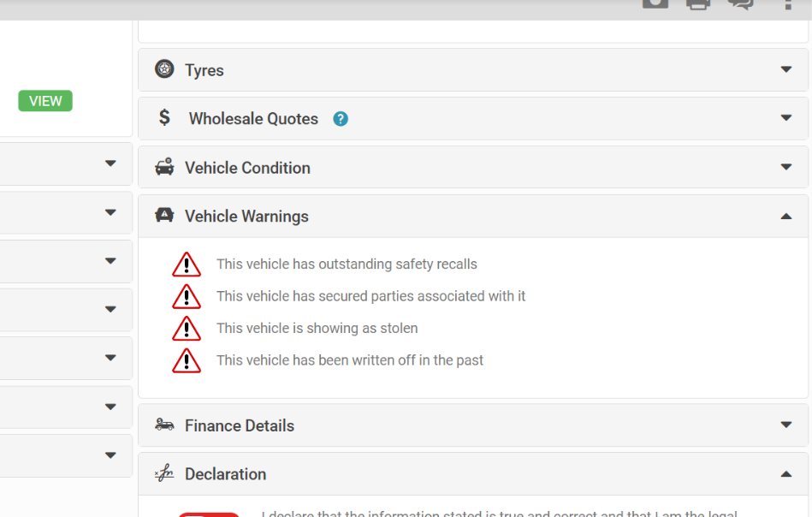
Task: Click the Wholesale Quotes dollar icon
Action: 164,117
